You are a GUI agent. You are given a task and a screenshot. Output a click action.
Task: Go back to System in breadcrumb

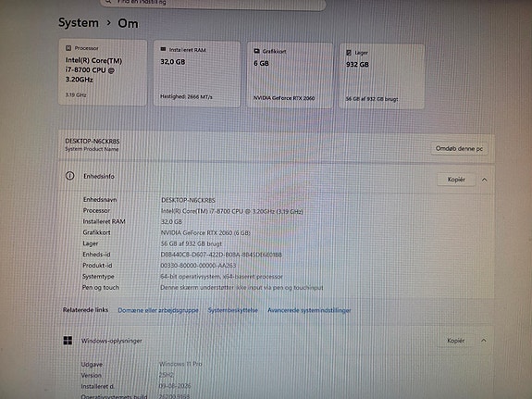tap(79, 23)
